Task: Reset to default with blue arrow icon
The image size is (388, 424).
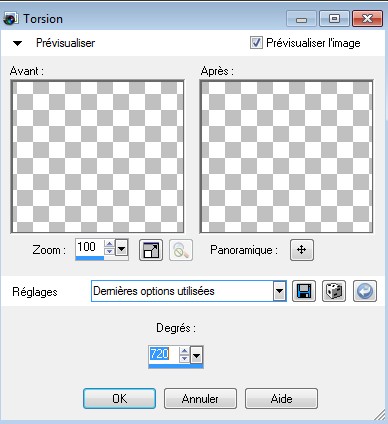Action: click(x=365, y=291)
